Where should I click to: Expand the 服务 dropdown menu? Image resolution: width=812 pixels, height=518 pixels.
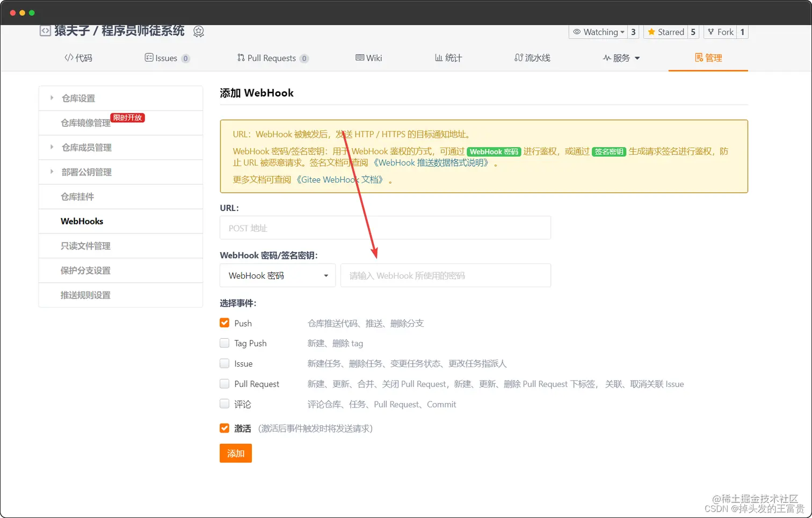click(x=621, y=58)
